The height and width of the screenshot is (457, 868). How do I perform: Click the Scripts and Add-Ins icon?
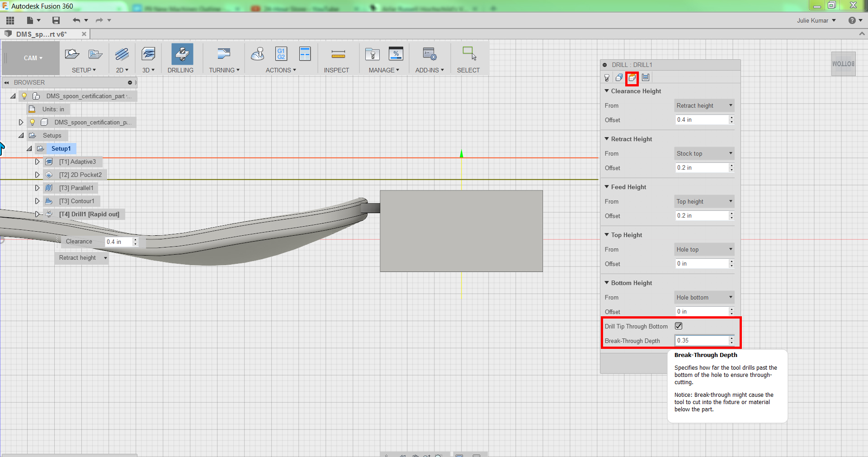click(429, 54)
